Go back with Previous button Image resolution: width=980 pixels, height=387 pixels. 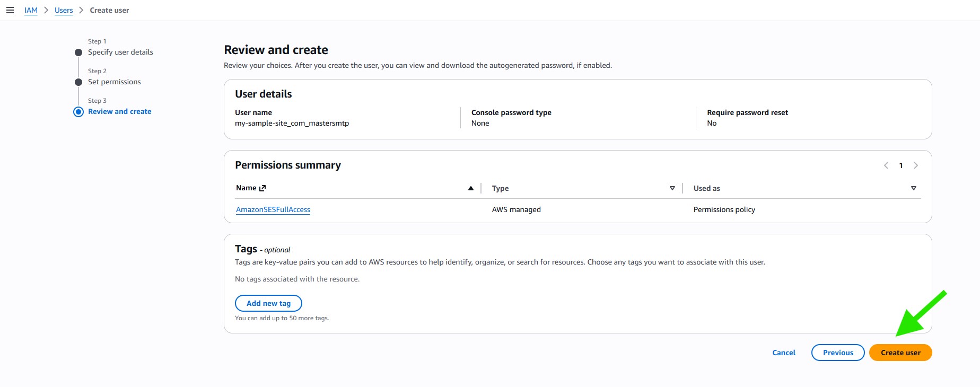coord(838,353)
